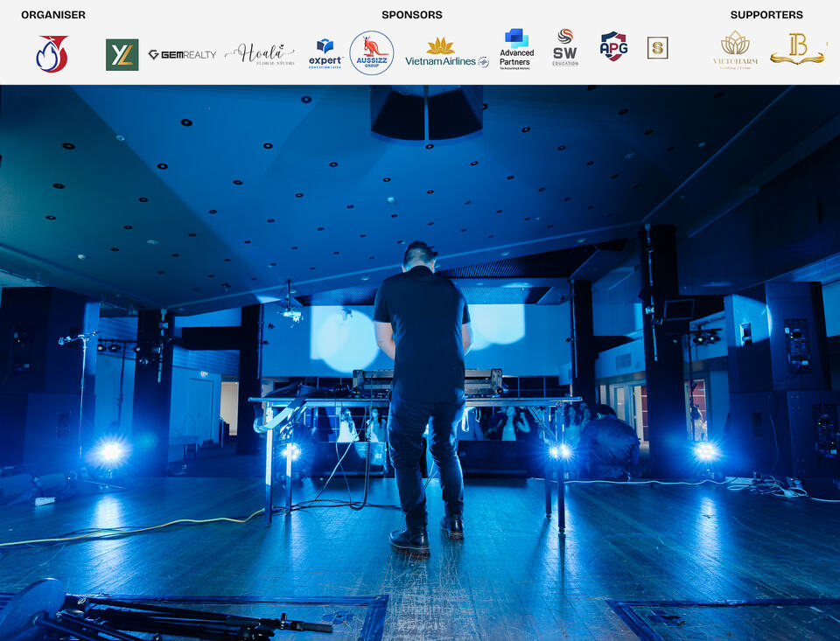Click the ORGANISER heading
Screen dimensions: 840x641
click(53, 15)
